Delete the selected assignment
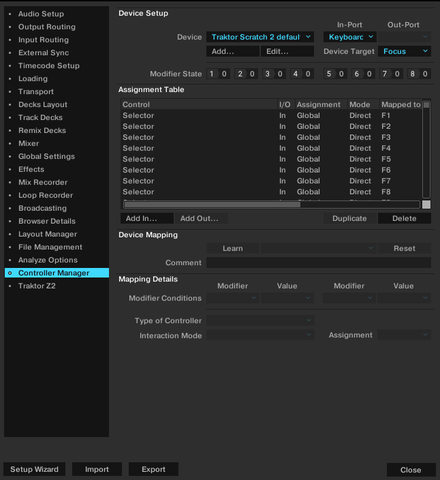The height and width of the screenshot is (480, 440). click(404, 219)
